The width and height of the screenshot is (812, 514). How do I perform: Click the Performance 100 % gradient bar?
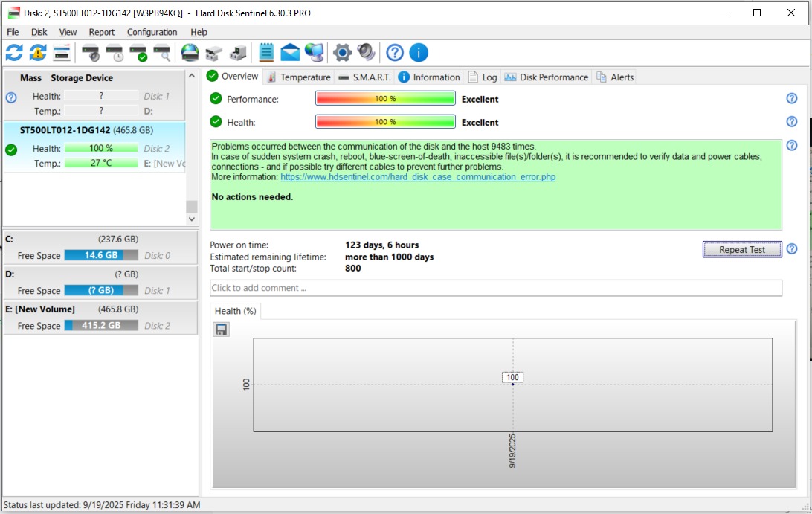385,98
